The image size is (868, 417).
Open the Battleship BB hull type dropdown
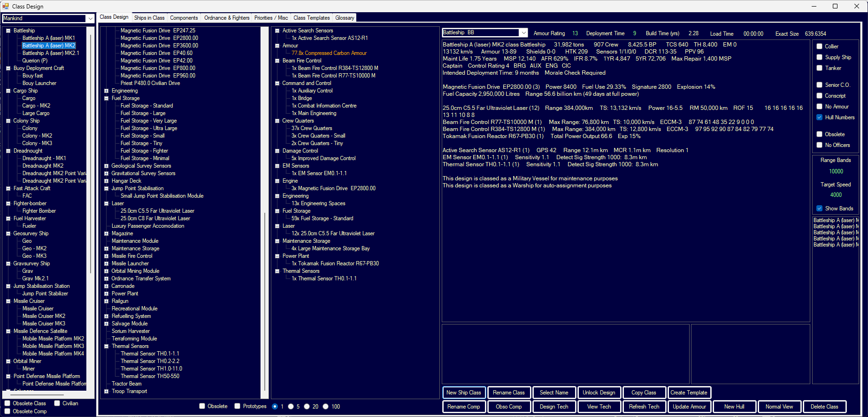coord(523,32)
